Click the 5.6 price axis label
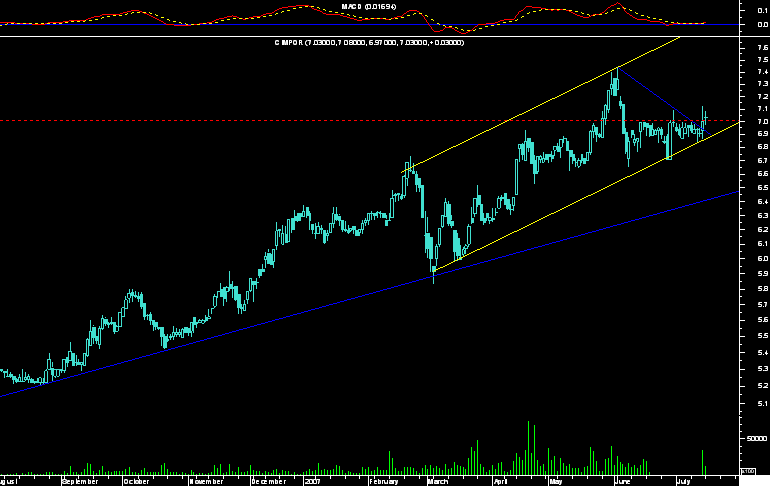Screen dimensions: 770x486 click(763, 320)
